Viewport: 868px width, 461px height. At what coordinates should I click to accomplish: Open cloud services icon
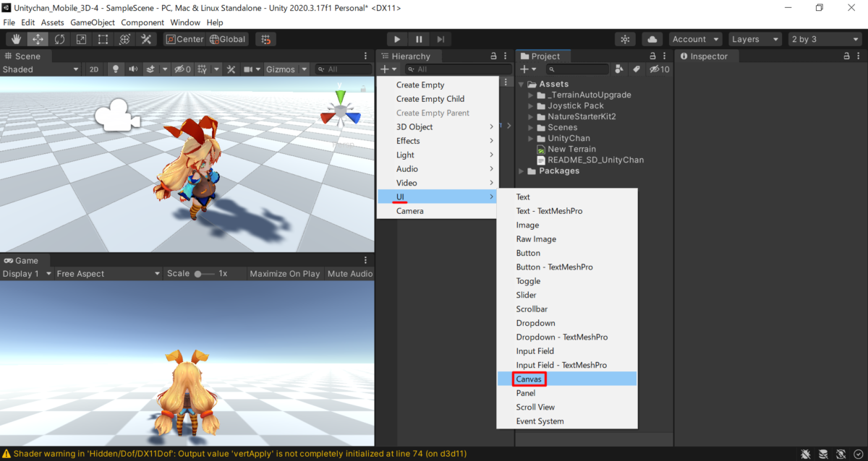(x=652, y=39)
